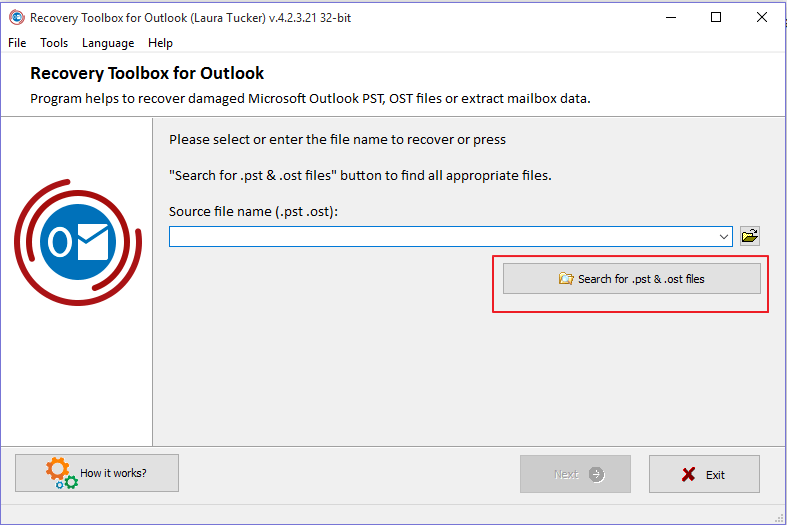Click the browse folder icon next to source field

pos(749,236)
